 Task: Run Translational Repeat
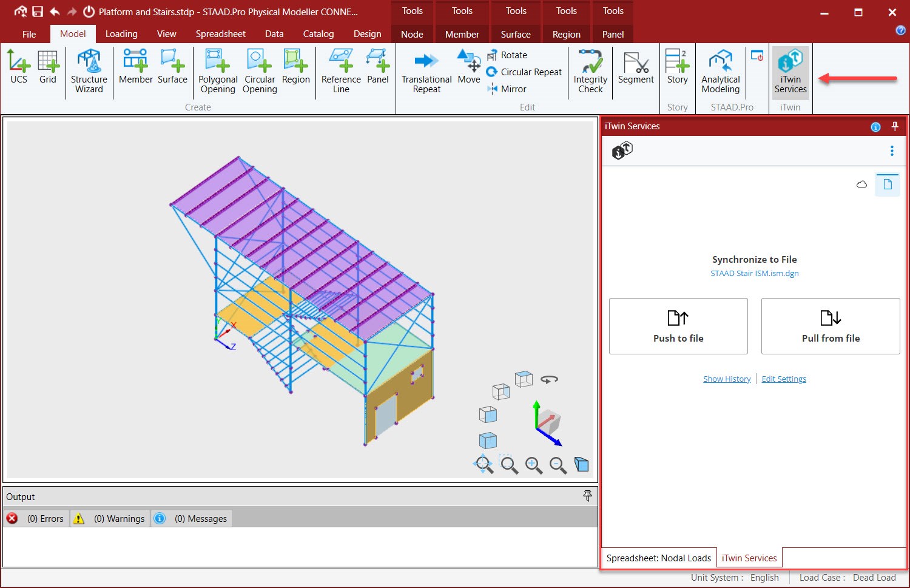tap(426, 72)
